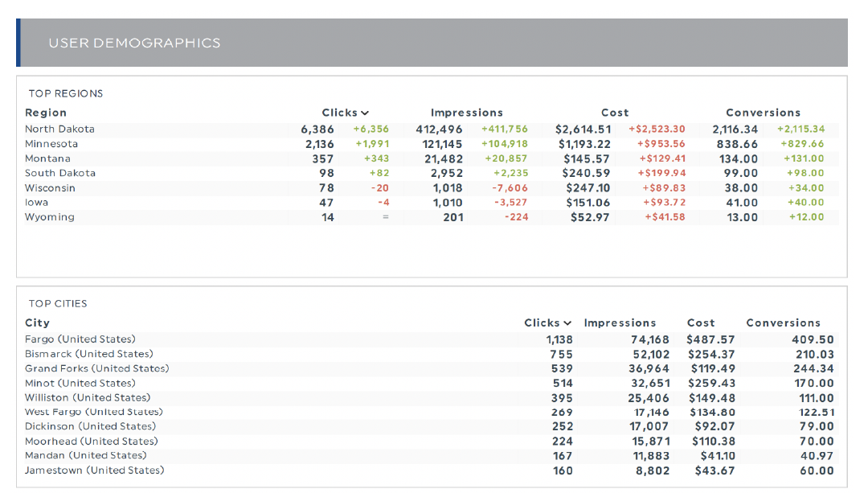Click the USER DEMOGRAPHICS section header

pos(134,43)
